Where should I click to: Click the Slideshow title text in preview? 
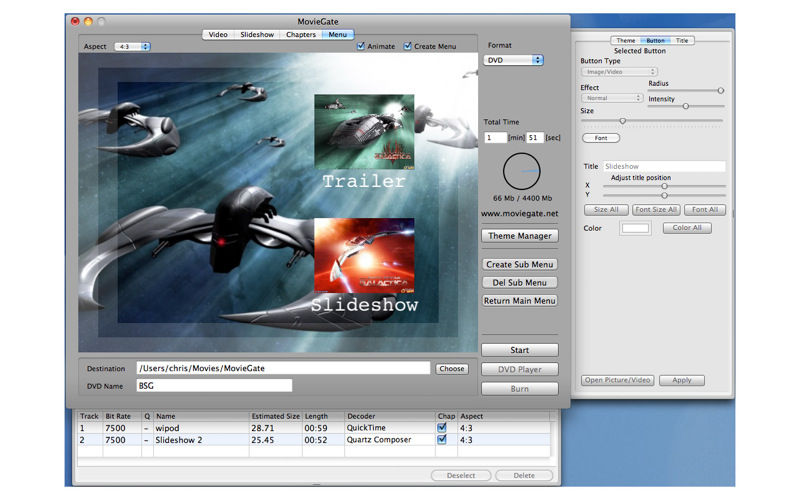(364, 305)
